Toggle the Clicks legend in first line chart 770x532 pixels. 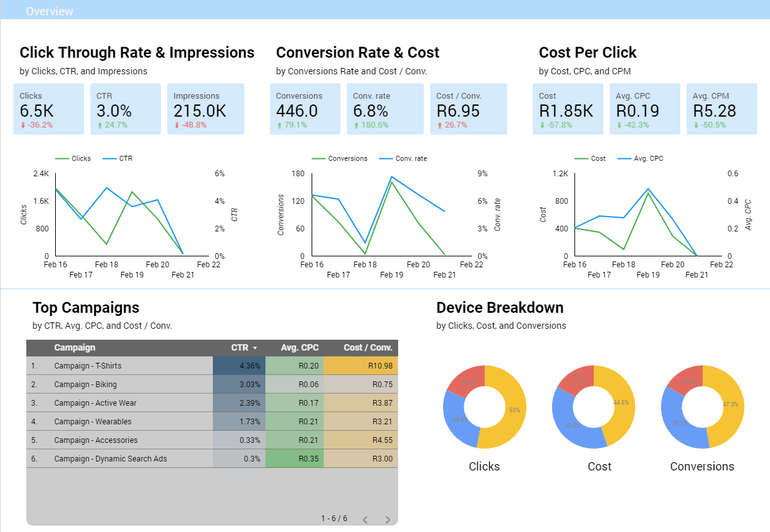tap(73, 158)
